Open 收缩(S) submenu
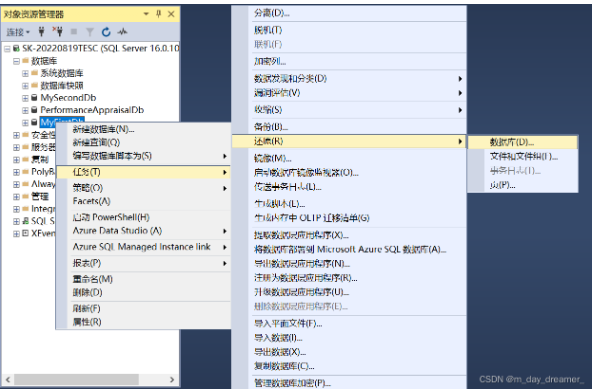 tap(349, 110)
